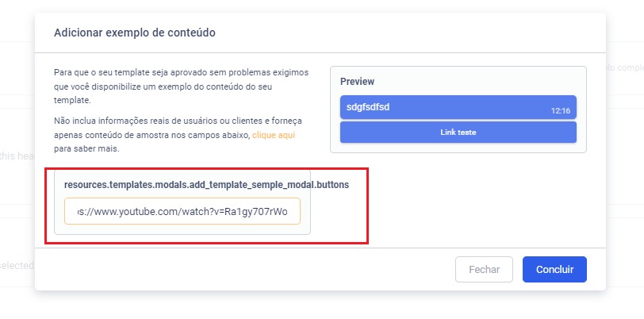Click the 'Link teste' preview button
Screen dimensions: 644x319
pyautogui.click(x=458, y=132)
